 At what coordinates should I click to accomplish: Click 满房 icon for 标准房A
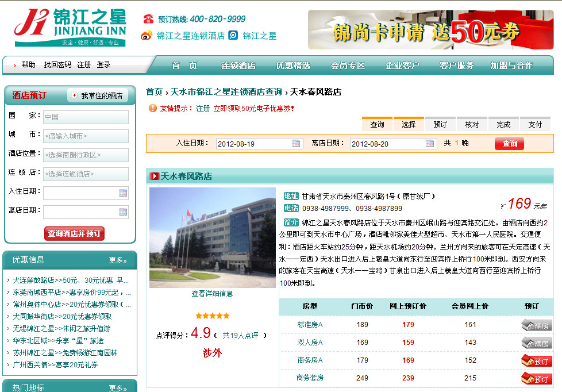(x=536, y=326)
